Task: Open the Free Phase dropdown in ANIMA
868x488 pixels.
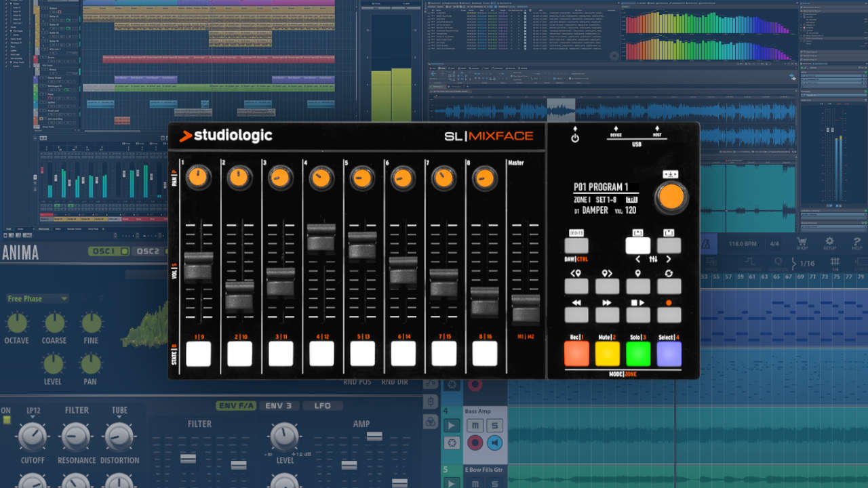Action: (x=37, y=298)
